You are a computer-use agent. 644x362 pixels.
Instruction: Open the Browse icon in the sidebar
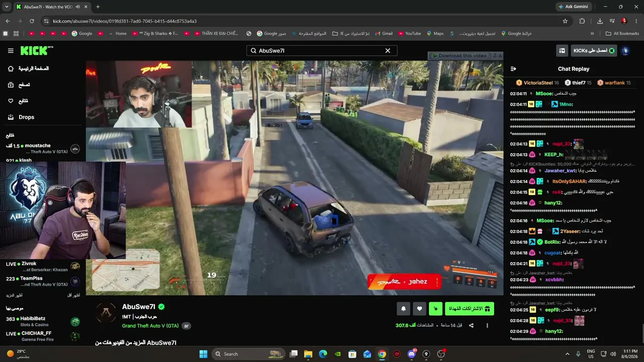[11, 85]
